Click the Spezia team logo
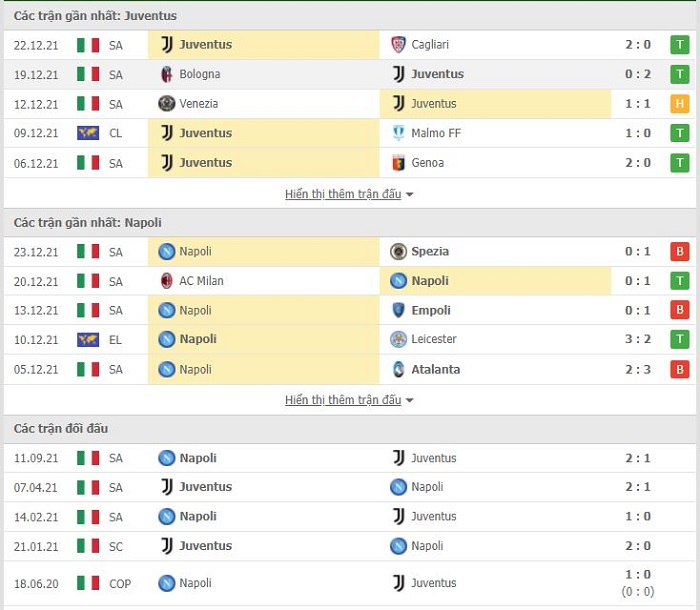This screenshot has height=610, width=700. [x=398, y=251]
